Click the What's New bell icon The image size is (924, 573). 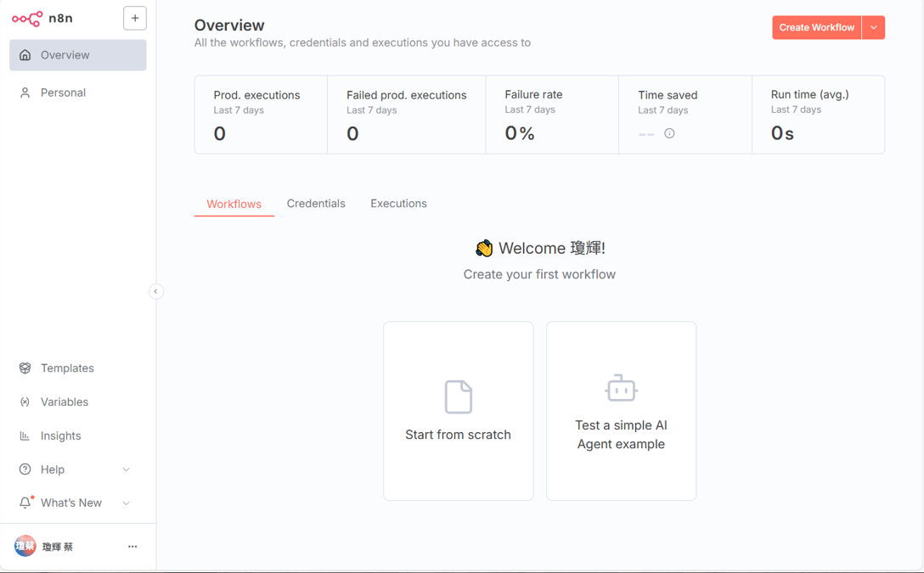25,503
